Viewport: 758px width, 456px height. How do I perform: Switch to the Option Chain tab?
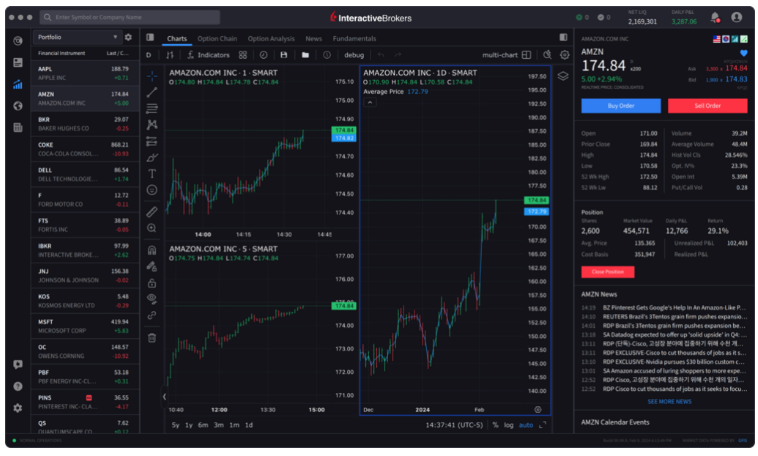[215, 38]
